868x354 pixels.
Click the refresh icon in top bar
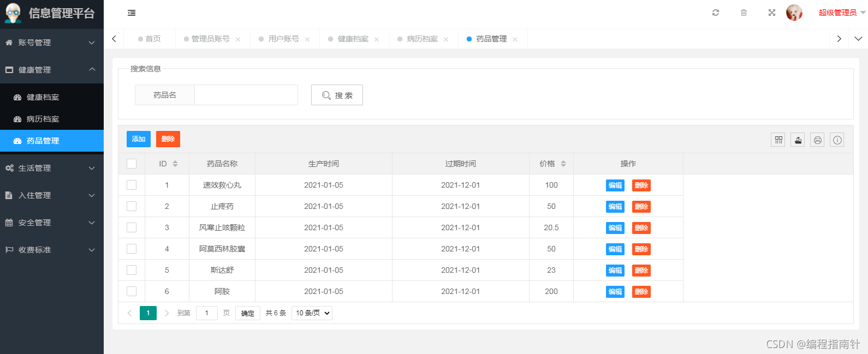coord(716,13)
